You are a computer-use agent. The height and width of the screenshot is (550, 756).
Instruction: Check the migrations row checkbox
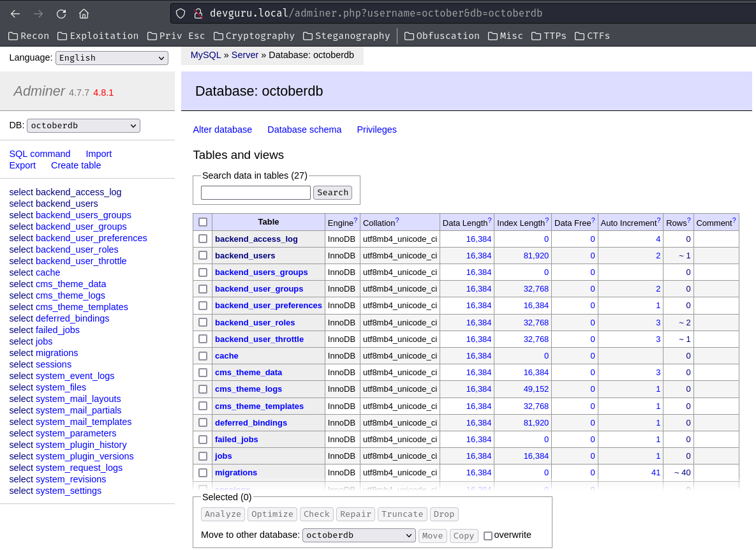[203, 473]
